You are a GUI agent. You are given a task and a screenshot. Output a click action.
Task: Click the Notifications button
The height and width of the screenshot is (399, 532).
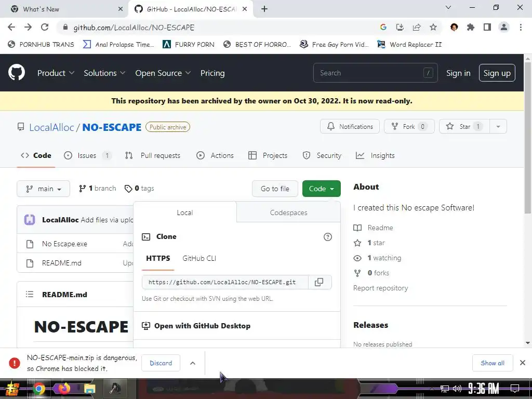[x=350, y=127]
